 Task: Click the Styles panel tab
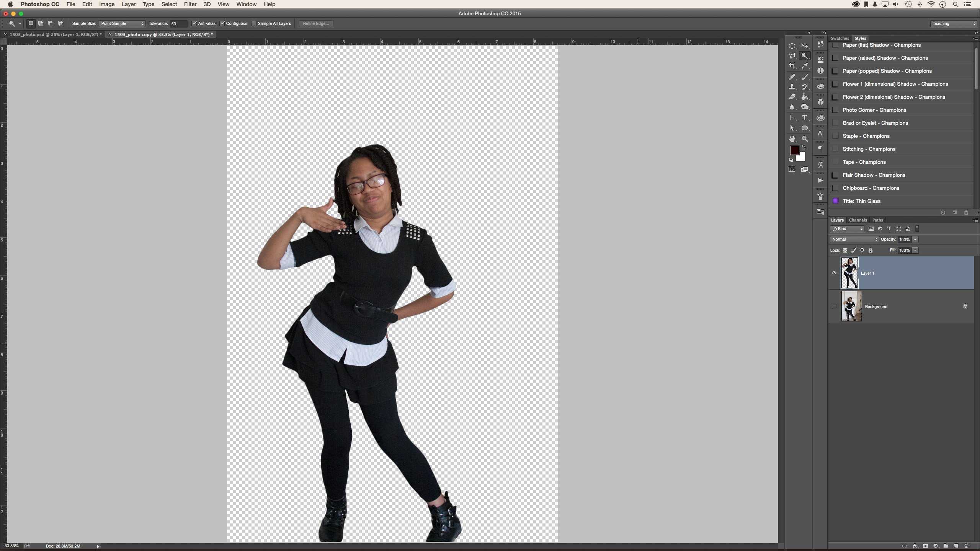click(859, 37)
